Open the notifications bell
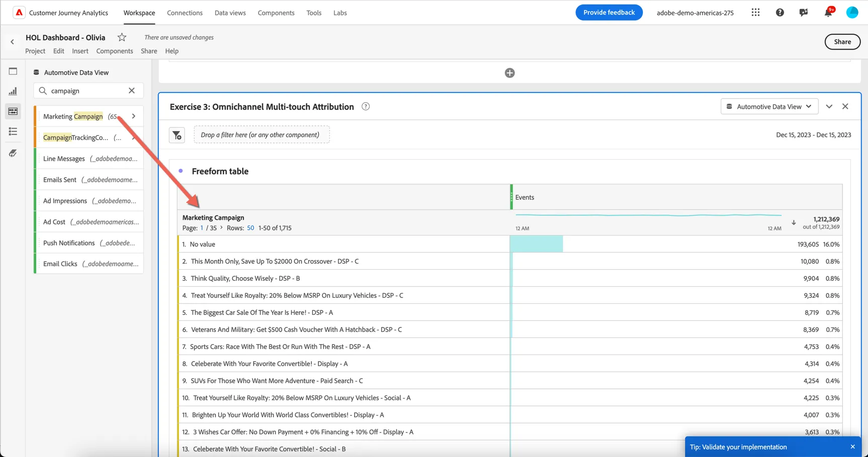868x457 pixels. tap(828, 12)
